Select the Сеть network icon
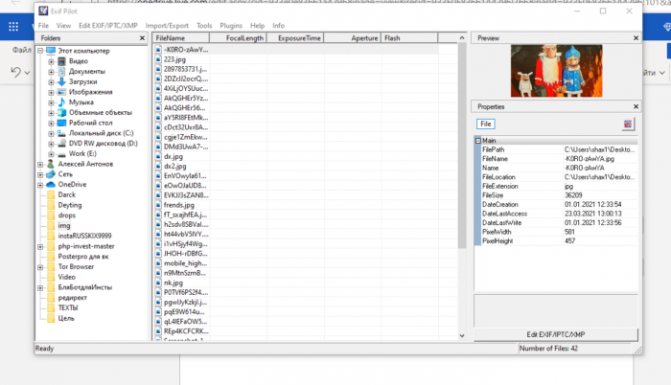This screenshot has width=671, height=385. (x=51, y=174)
